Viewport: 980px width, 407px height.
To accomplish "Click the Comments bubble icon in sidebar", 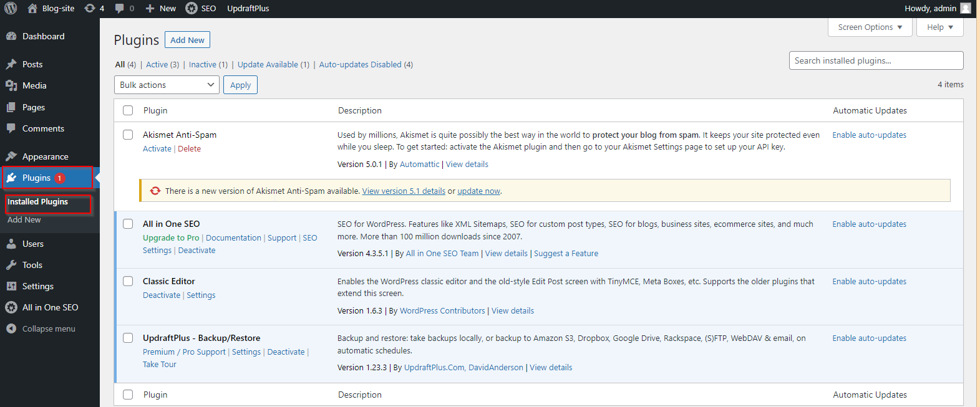I will point(11,128).
